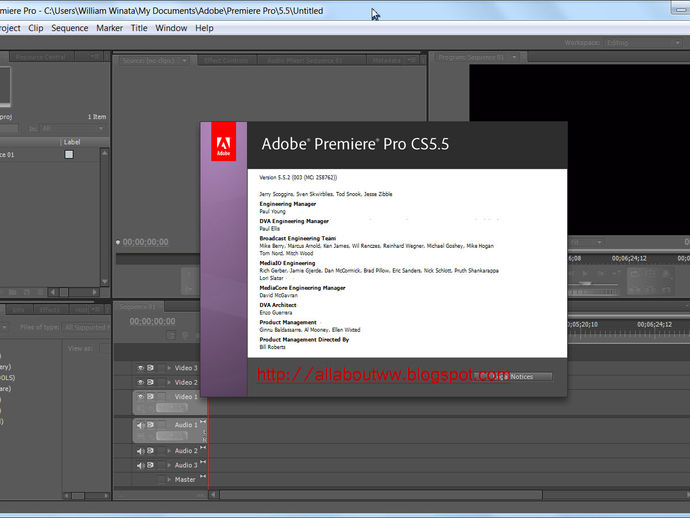The image size is (690, 518).
Task: Click Project panel horizontal scroll left arrow
Action: coord(53,292)
